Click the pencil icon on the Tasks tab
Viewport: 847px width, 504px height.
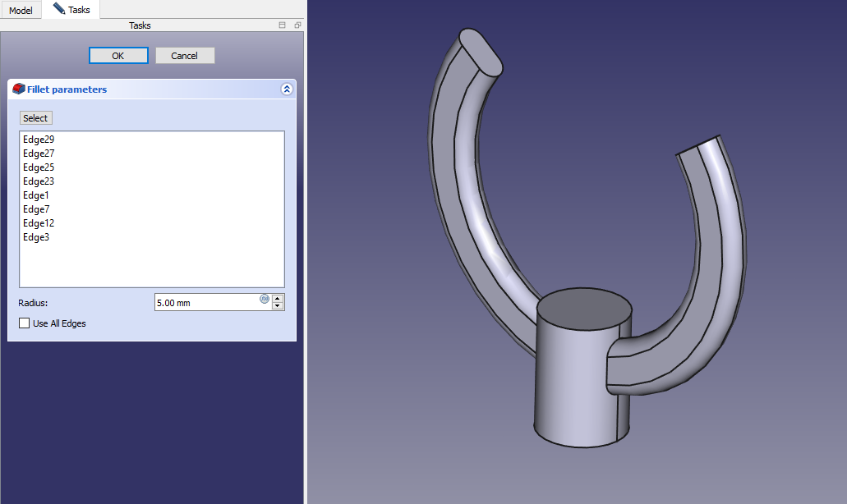[x=58, y=9]
